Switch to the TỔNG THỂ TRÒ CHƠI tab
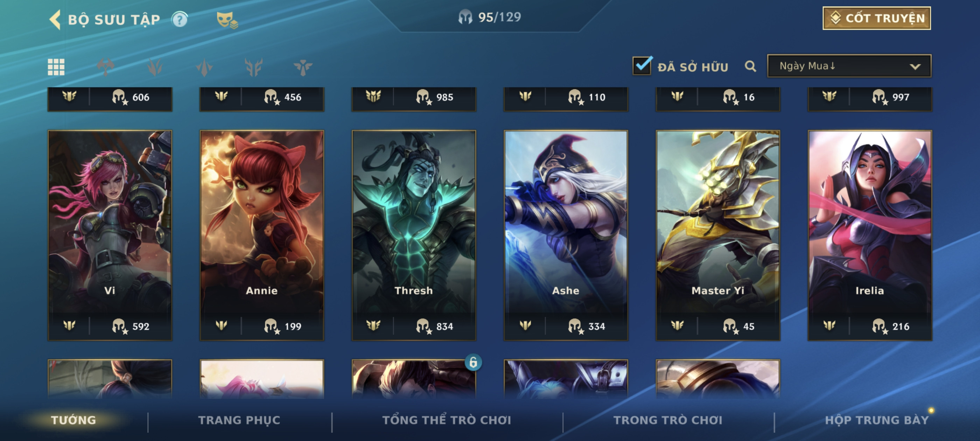Image resolution: width=980 pixels, height=441 pixels. point(447,420)
